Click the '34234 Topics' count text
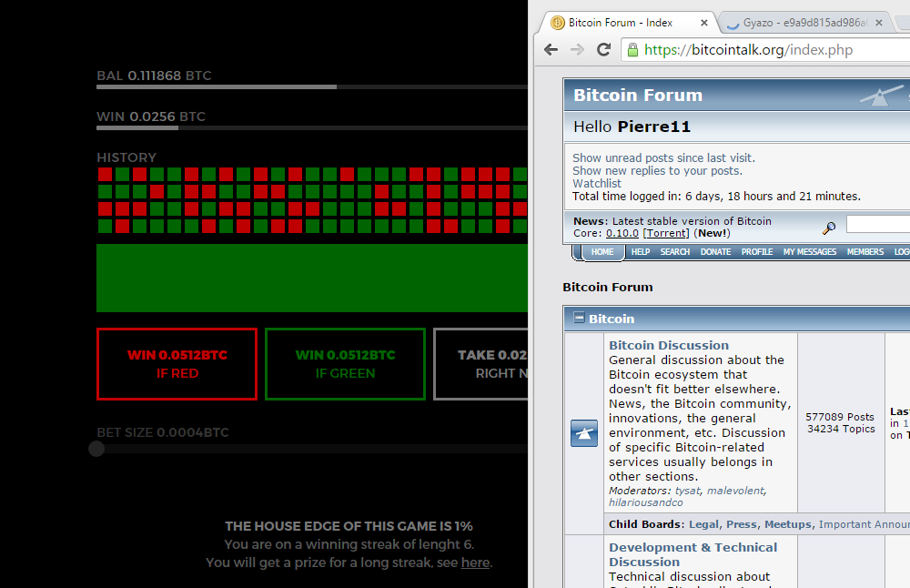The width and height of the screenshot is (910, 588). [841, 429]
